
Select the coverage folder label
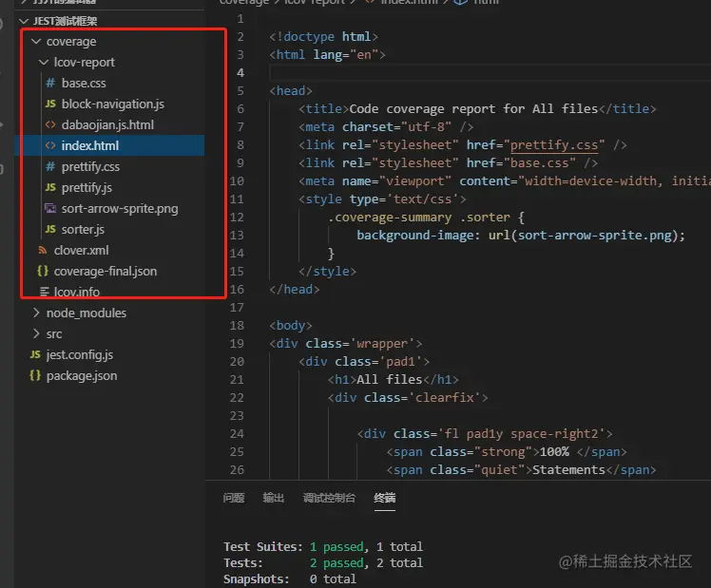point(71,42)
